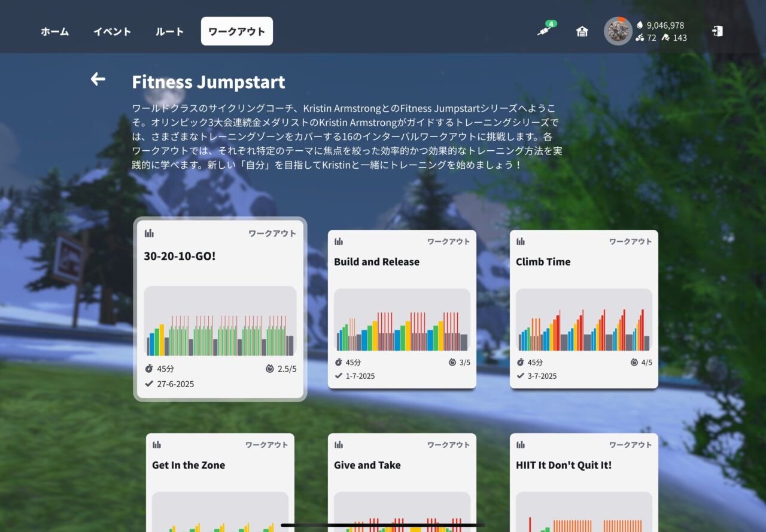Open the garage house icon

click(582, 31)
